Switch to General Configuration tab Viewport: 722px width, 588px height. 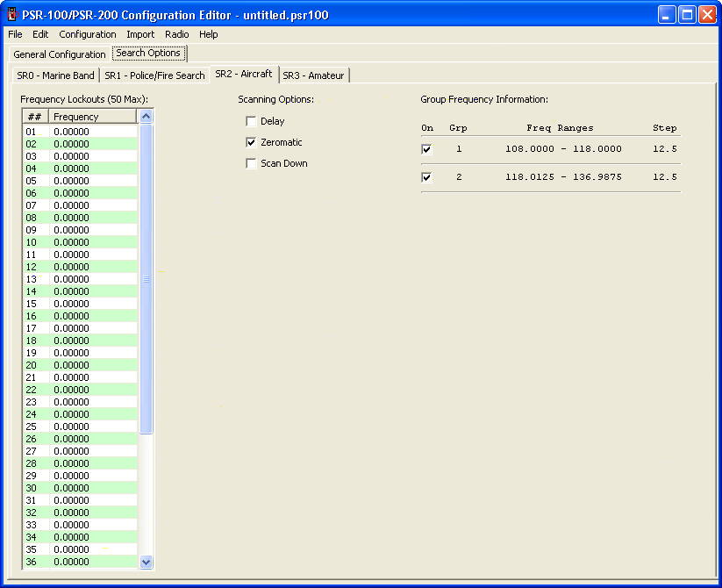coord(60,54)
